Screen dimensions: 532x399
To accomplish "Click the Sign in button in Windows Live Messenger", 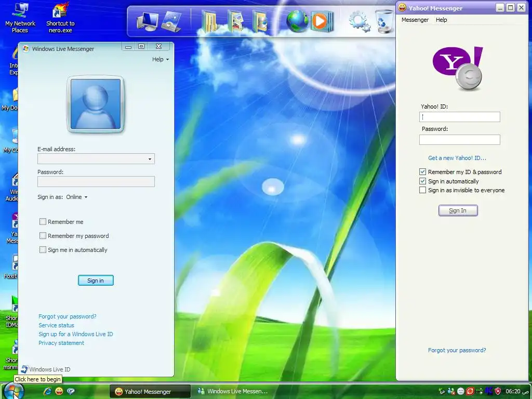I will click(x=96, y=280).
